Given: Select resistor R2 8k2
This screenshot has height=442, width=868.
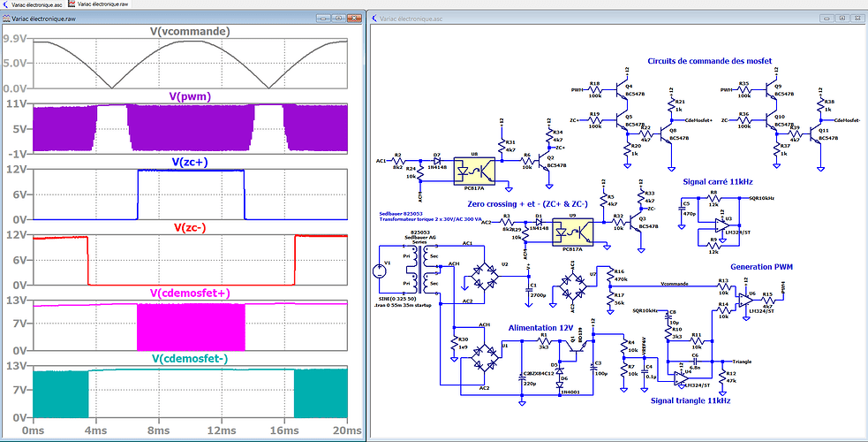Looking at the screenshot, I should pos(398,162).
